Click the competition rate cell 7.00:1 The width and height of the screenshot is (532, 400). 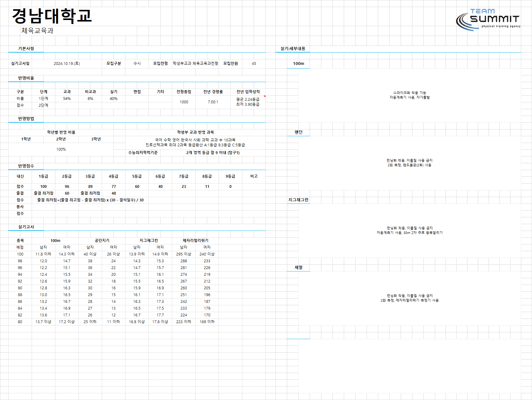[x=213, y=102]
